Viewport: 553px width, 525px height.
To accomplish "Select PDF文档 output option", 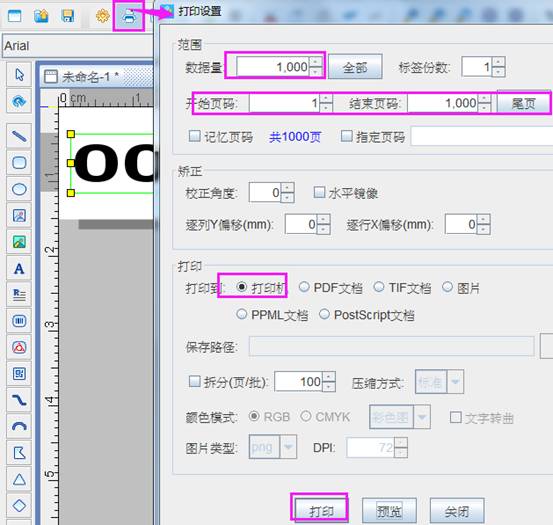I will (304, 287).
